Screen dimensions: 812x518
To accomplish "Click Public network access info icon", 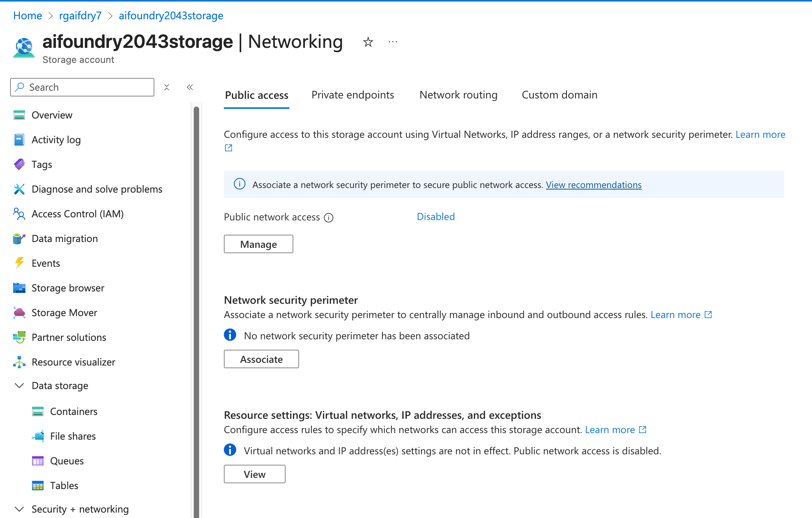I will click(328, 218).
